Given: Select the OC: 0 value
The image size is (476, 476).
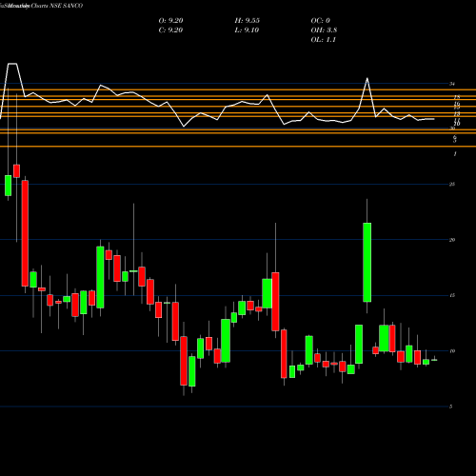Looking at the screenshot, I should click(321, 21).
